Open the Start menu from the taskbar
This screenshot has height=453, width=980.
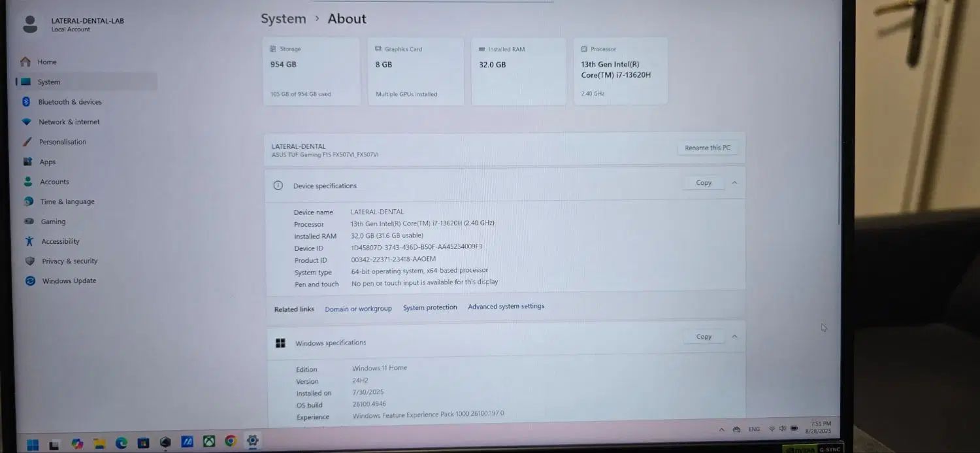(x=32, y=445)
